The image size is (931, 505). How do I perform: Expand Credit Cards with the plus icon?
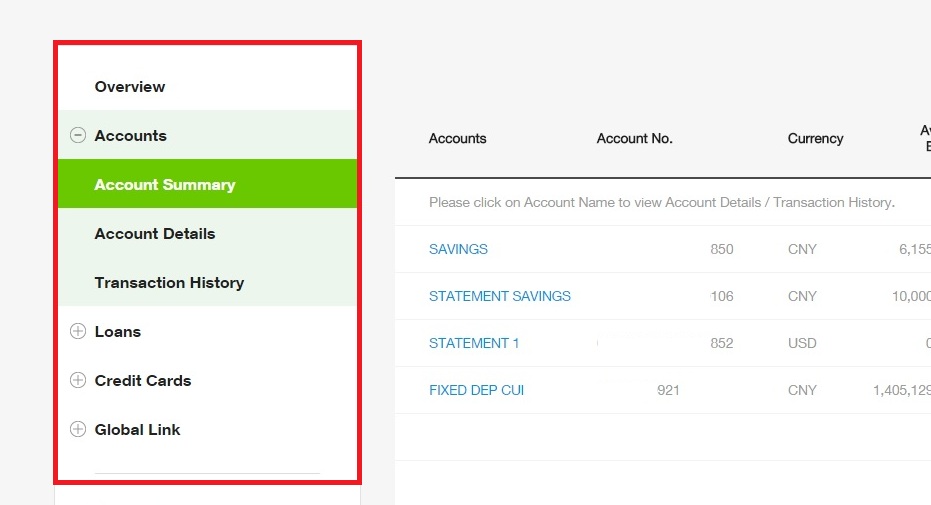click(x=78, y=380)
